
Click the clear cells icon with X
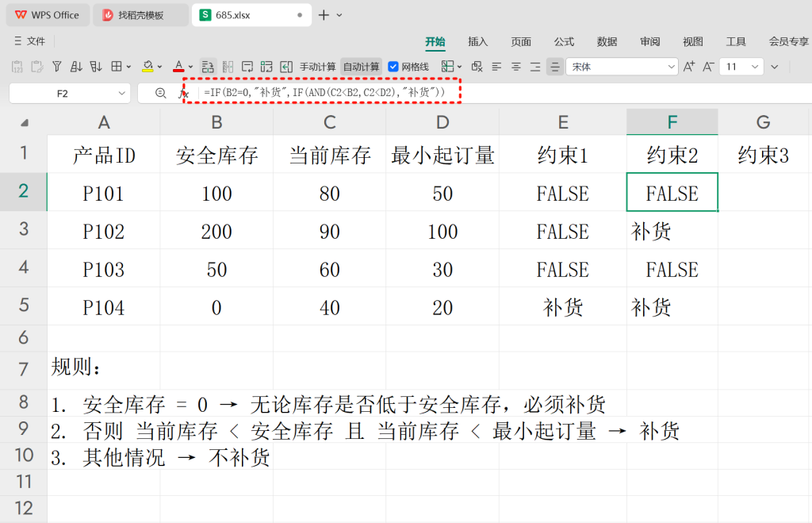click(477, 67)
